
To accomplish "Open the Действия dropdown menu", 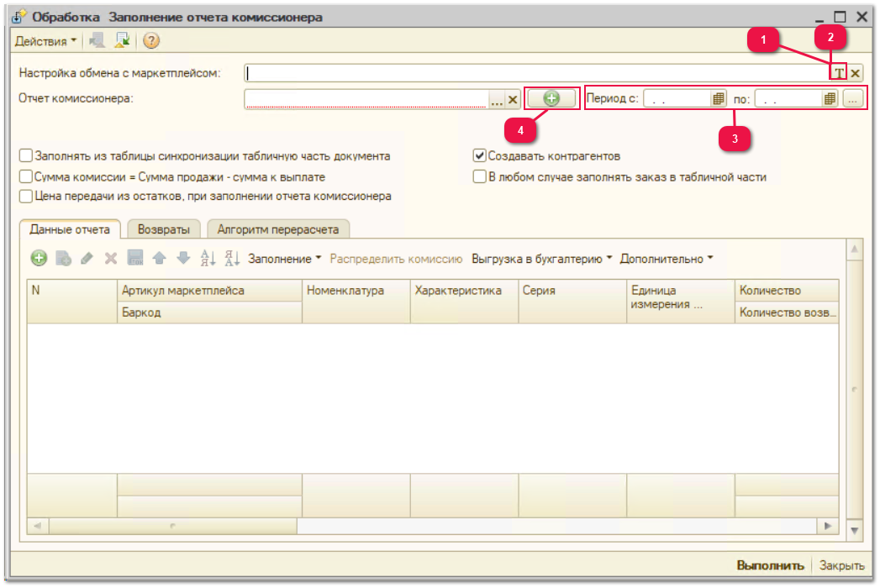I will coord(45,41).
